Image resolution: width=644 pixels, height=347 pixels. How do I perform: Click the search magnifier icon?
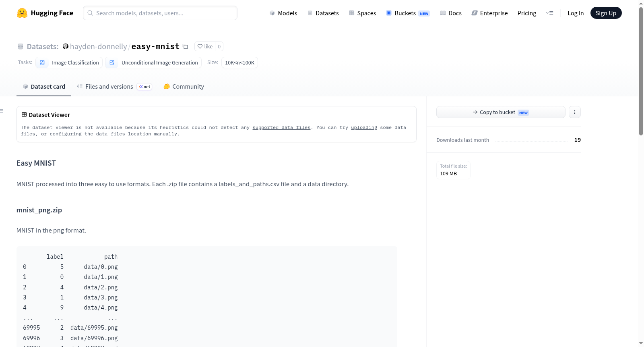coord(90,13)
